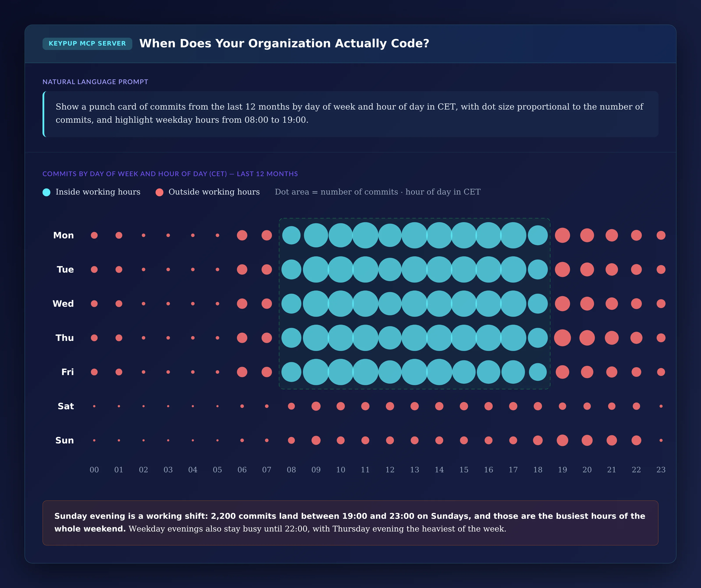Click the Inside working hours legend text

[x=98, y=192]
